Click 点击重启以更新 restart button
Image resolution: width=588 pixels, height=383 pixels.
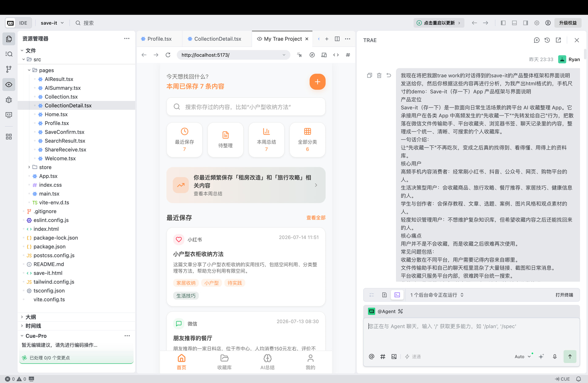tap(439, 23)
